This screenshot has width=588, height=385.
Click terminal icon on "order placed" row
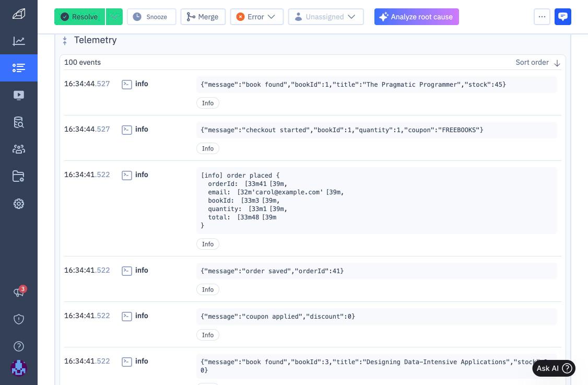(127, 175)
